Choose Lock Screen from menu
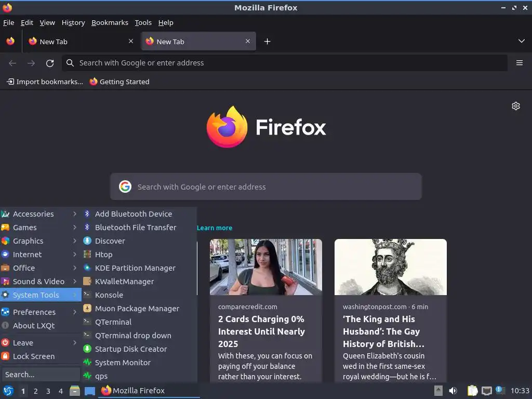 (x=41, y=356)
